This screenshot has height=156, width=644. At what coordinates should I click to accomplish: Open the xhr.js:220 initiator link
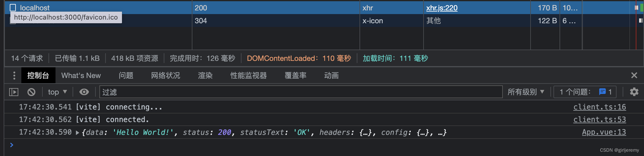(442, 8)
